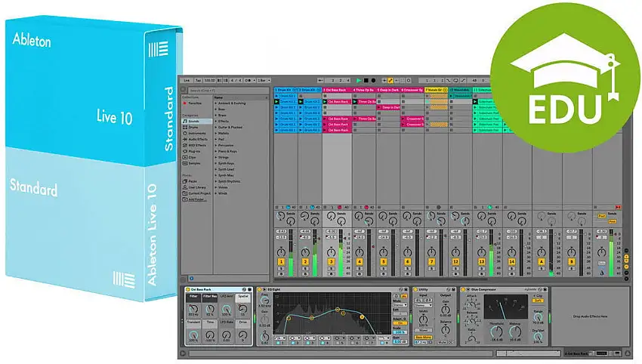Click the Filter macro knob
642x364 pixels.
pyautogui.click(x=193, y=310)
